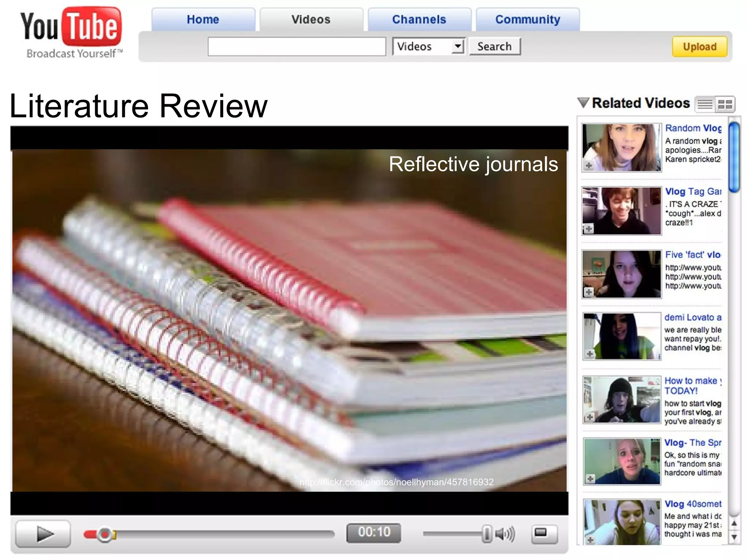Add Five 'fact' vlog via plus icon
This screenshot has height=560, width=747.
[x=588, y=292]
